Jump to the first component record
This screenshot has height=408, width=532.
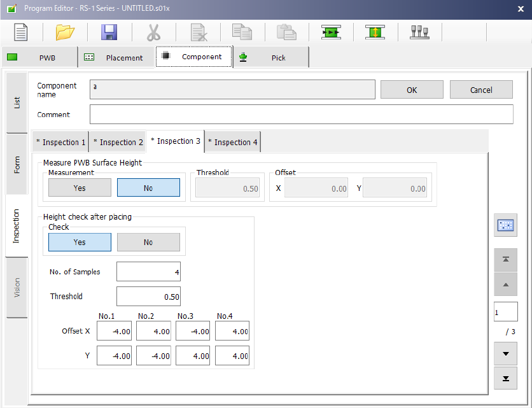[505, 260]
